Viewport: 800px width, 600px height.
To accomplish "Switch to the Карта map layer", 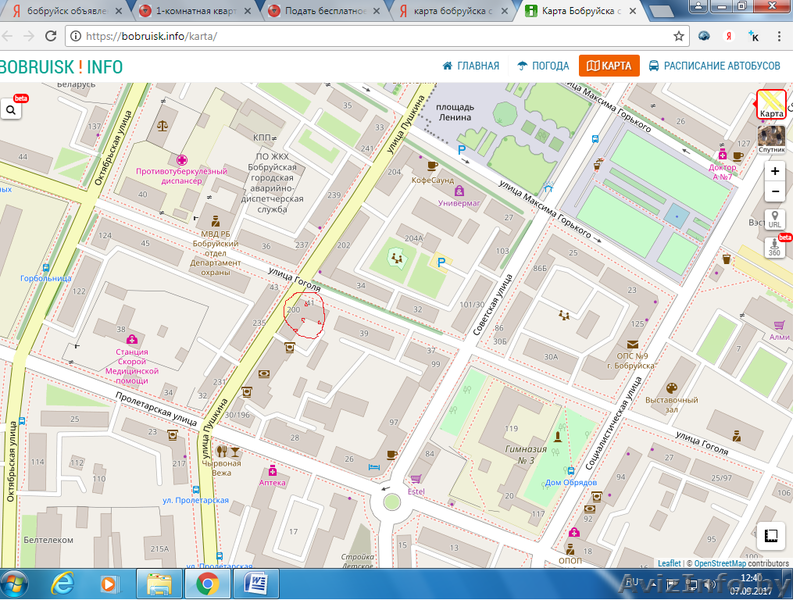I will [771, 104].
